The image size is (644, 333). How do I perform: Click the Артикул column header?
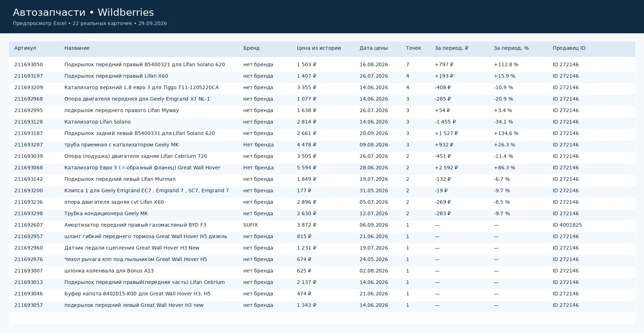[25, 48]
